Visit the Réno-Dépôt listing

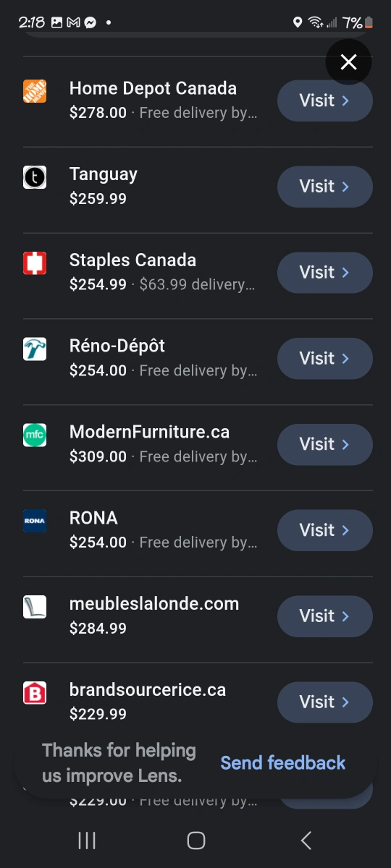click(325, 359)
